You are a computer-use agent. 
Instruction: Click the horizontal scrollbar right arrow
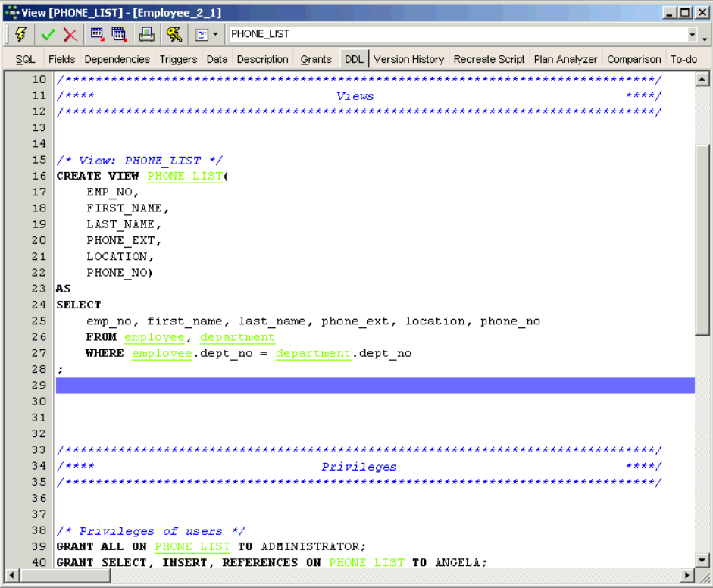[687, 576]
